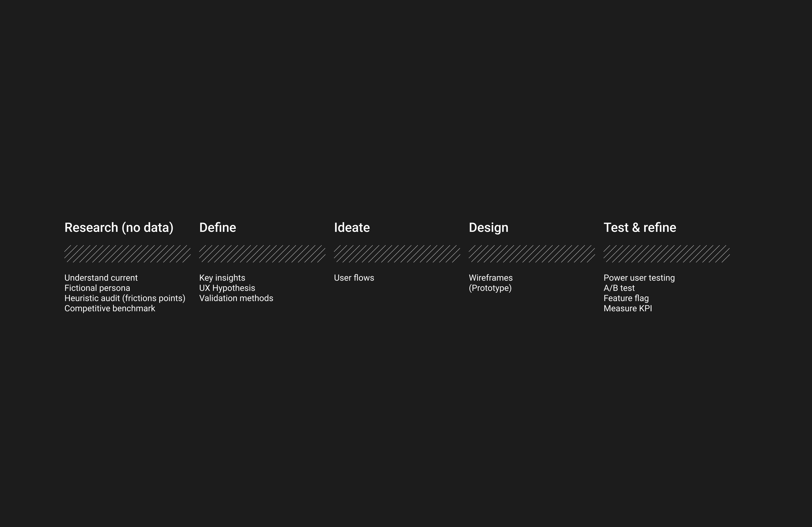Click the 'Competitive benchmark' line
Screen dimensions: 812x527
[x=110, y=309]
